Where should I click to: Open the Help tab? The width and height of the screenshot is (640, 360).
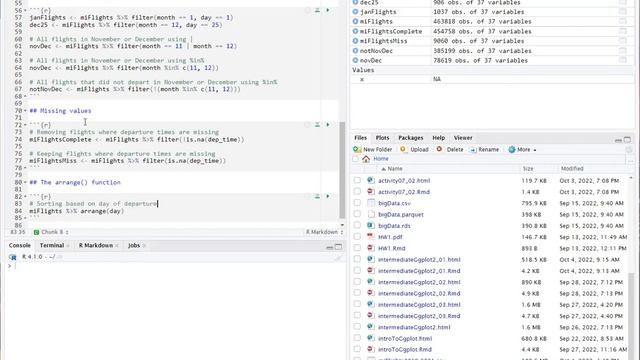tap(438, 138)
